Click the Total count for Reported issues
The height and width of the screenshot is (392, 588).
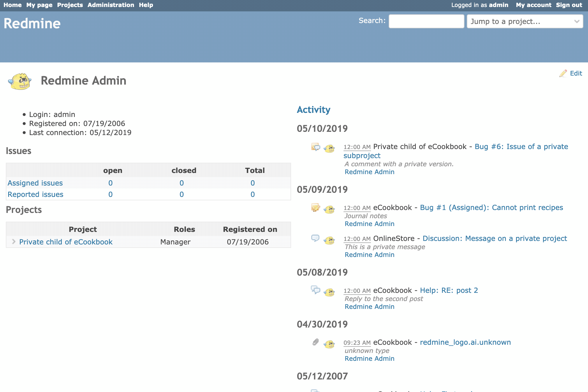tap(253, 194)
